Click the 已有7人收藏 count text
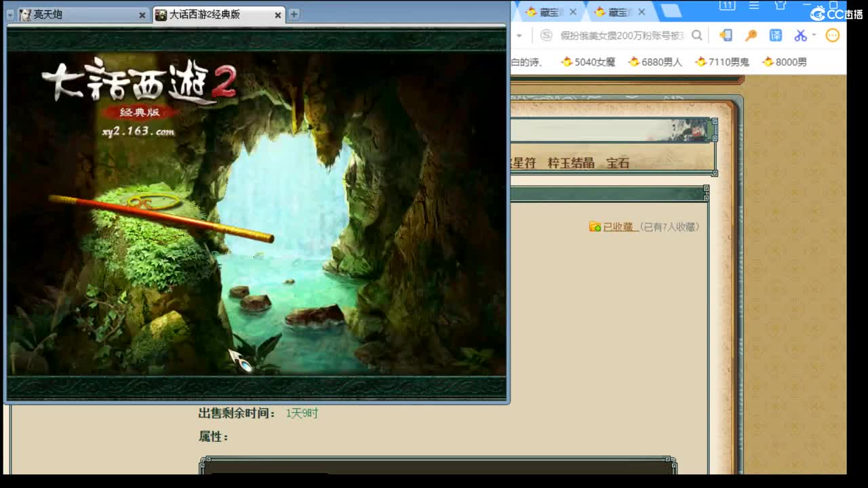868x488 pixels. 670,227
